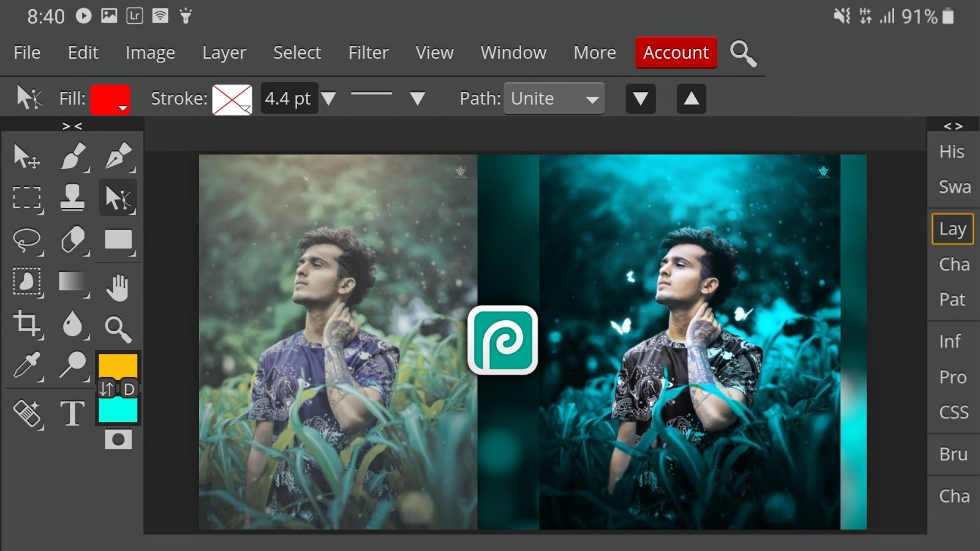This screenshot has height=551, width=980.
Task: Click the red Account button
Action: coord(676,53)
